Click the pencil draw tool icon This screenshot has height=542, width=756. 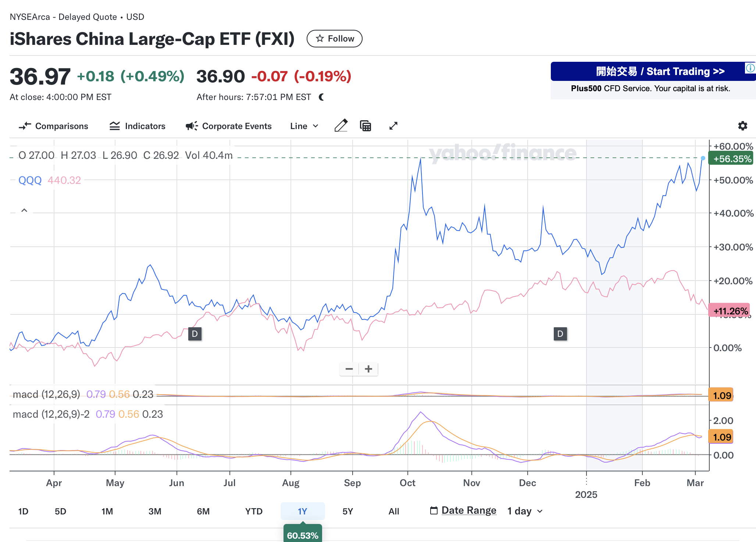(x=341, y=126)
